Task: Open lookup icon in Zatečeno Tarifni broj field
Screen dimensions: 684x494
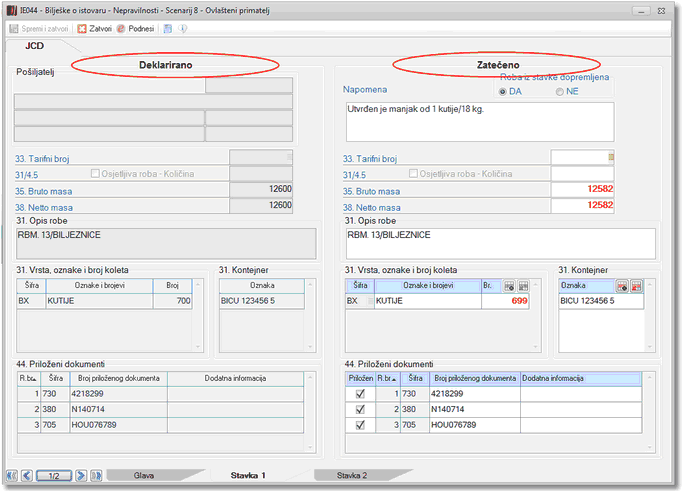Action: coord(611,157)
